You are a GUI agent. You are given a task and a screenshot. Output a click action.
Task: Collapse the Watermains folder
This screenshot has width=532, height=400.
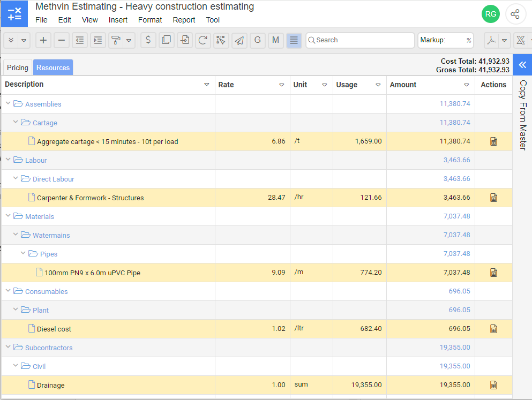coord(16,235)
